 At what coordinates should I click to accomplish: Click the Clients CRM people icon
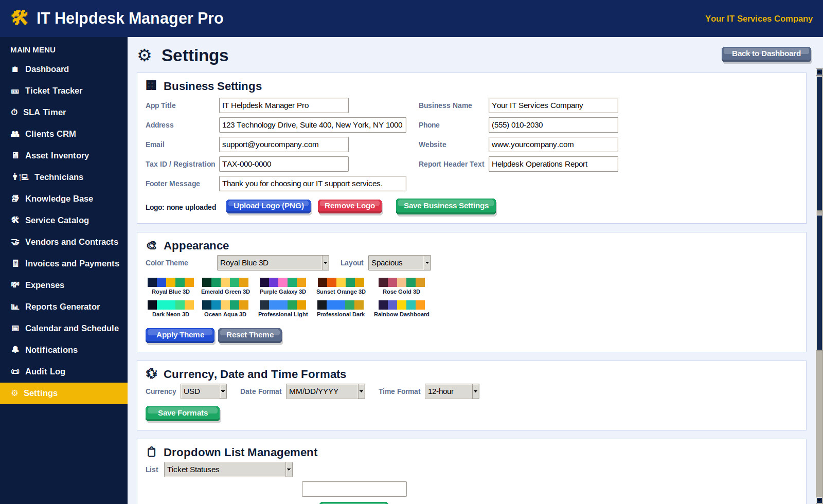[x=15, y=134]
